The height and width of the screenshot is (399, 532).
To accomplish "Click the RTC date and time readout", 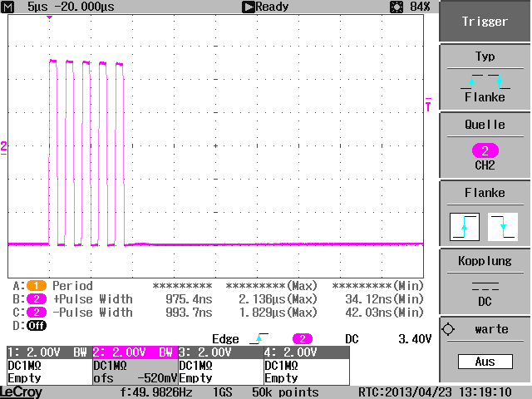I will point(435,392).
